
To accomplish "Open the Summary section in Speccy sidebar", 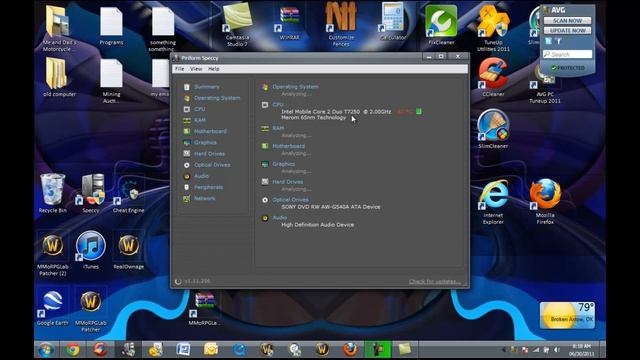I will (207, 87).
